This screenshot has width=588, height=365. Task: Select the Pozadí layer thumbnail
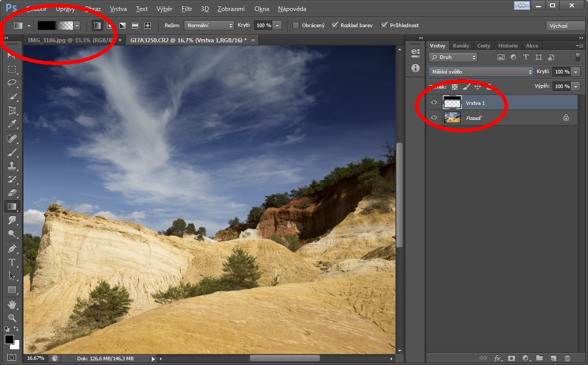coord(452,118)
